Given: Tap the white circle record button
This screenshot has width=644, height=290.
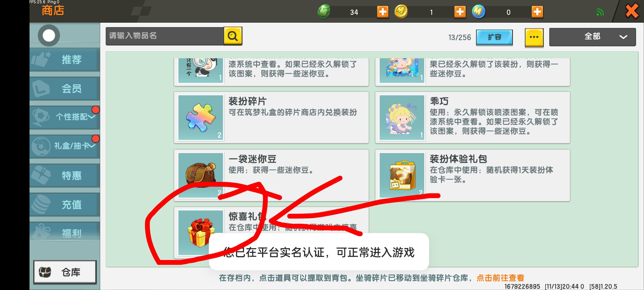Looking at the screenshot, I should pos(49,35).
